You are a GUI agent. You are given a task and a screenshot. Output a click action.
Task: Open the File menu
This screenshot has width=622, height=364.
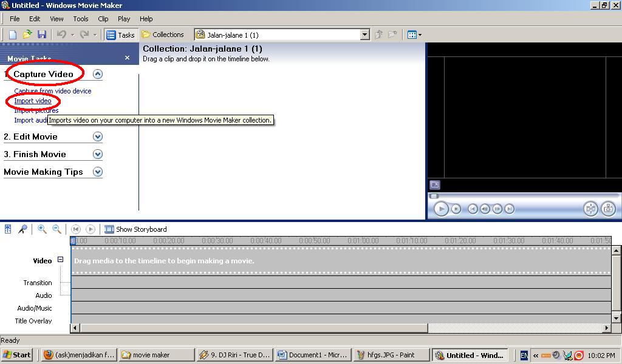[x=15, y=19]
